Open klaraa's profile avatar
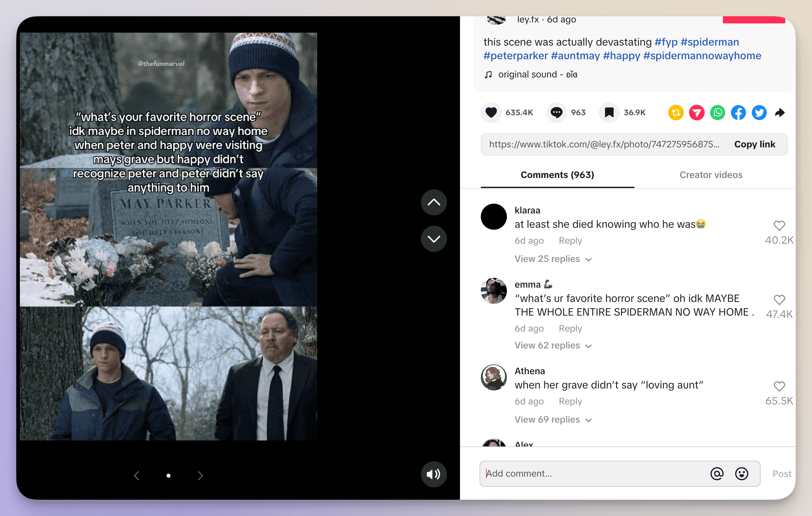The height and width of the screenshot is (516, 812). [x=494, y=217]
